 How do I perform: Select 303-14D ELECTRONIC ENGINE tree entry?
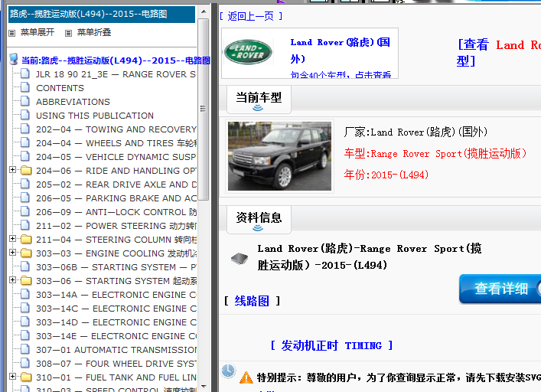tap(116, 322)
